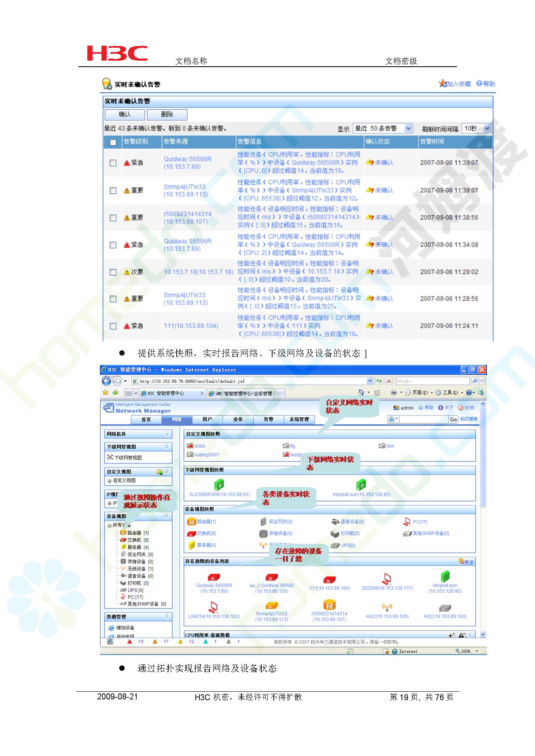This screenshot has height=756, width=535.
Task: Open faulty device r5009231414314 router icon
Action: (330, 605)
